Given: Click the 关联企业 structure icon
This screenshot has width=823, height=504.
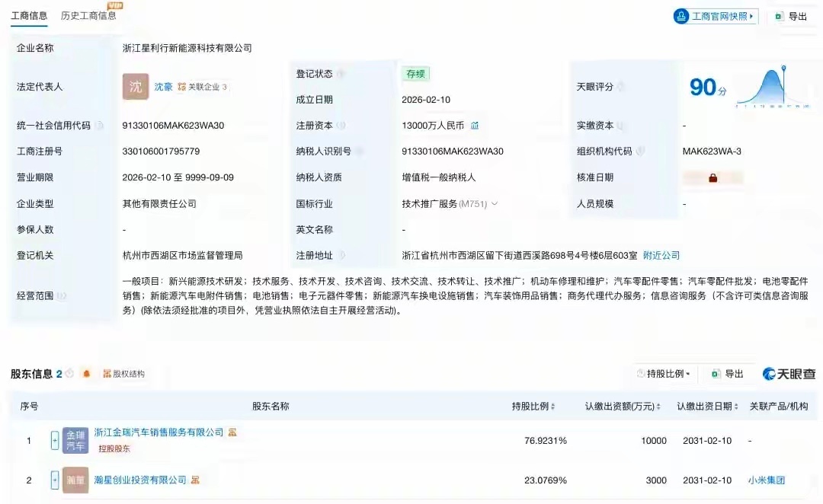Looking at the screenshot, I should click(x=181, y=87).
